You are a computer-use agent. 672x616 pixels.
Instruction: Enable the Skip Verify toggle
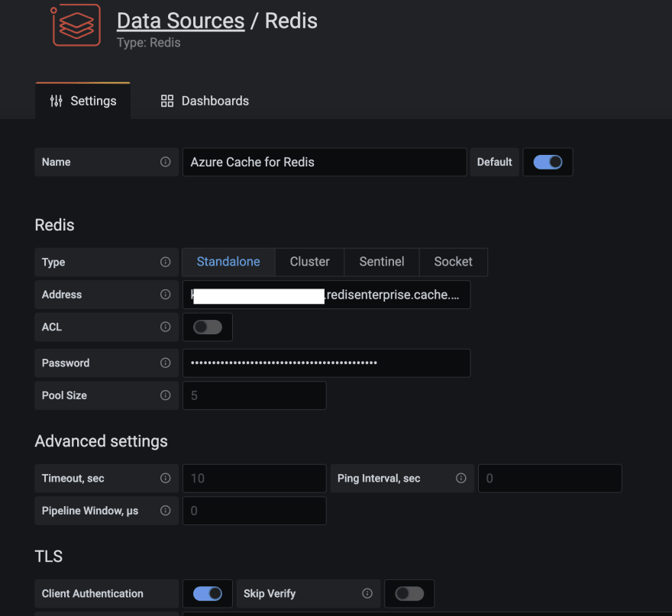point(409,593)
